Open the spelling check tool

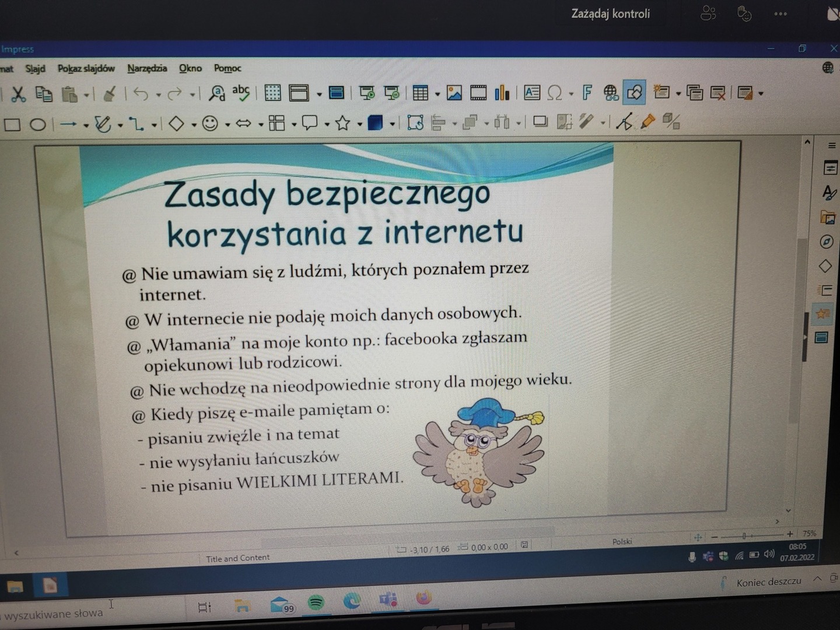point(241,93)
